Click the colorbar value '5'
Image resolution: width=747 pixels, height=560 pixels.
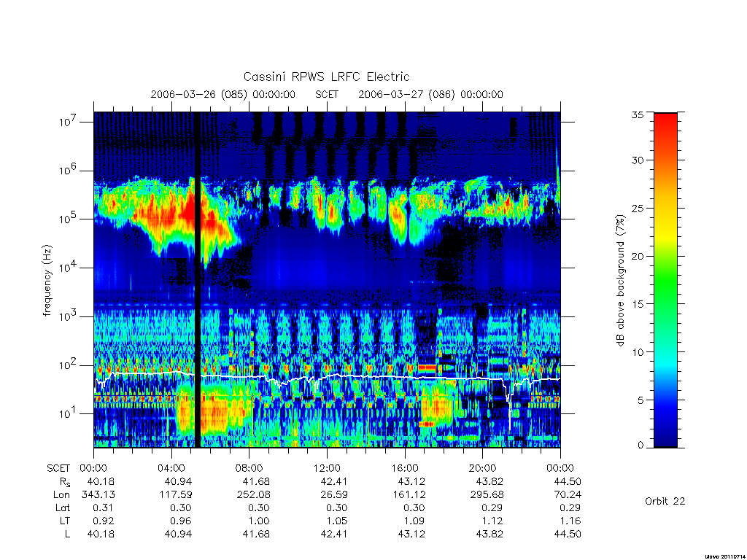coord(640,400)
